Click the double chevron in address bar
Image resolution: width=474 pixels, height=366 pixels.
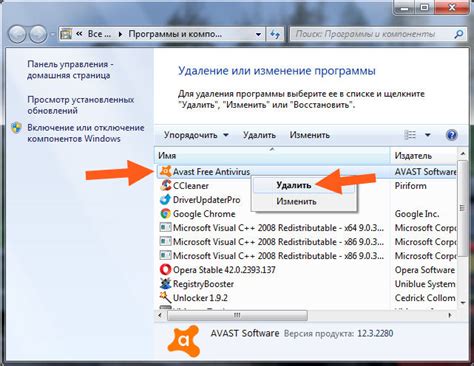[79, 34]
